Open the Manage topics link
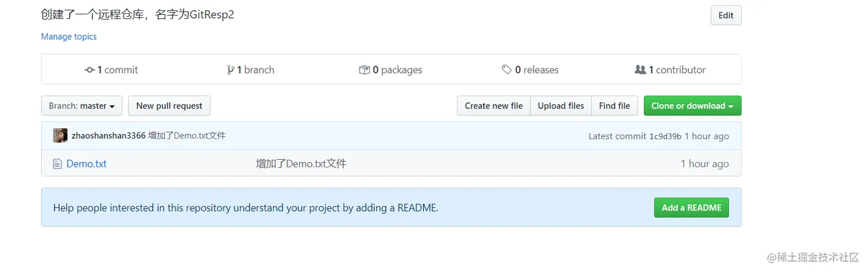Screen dimensions: 868x272 (69, 37)
